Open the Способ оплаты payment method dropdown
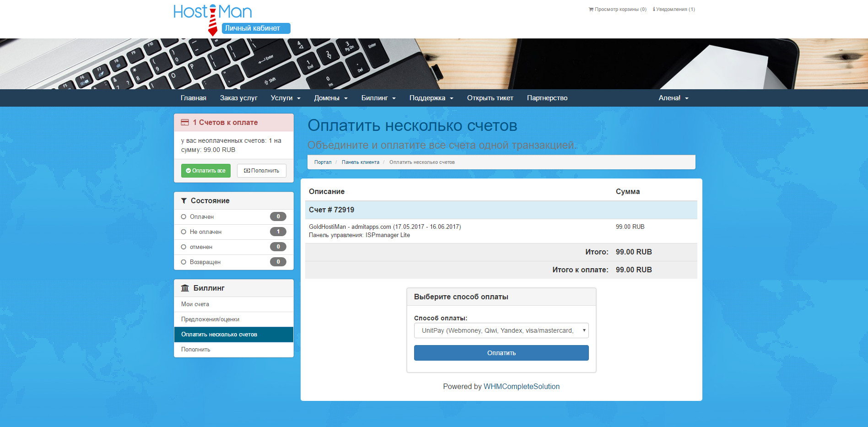This screenshot has height=427, width=868. [501, 330]
